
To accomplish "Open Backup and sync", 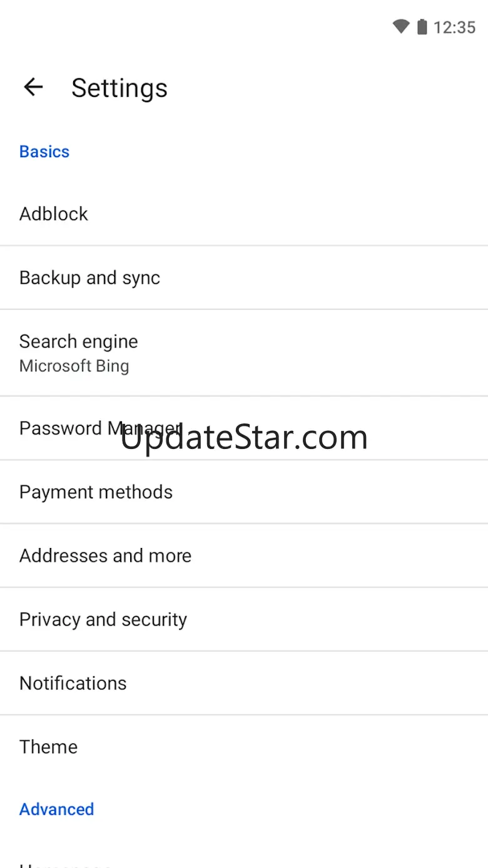I will [x=244, y=277].
